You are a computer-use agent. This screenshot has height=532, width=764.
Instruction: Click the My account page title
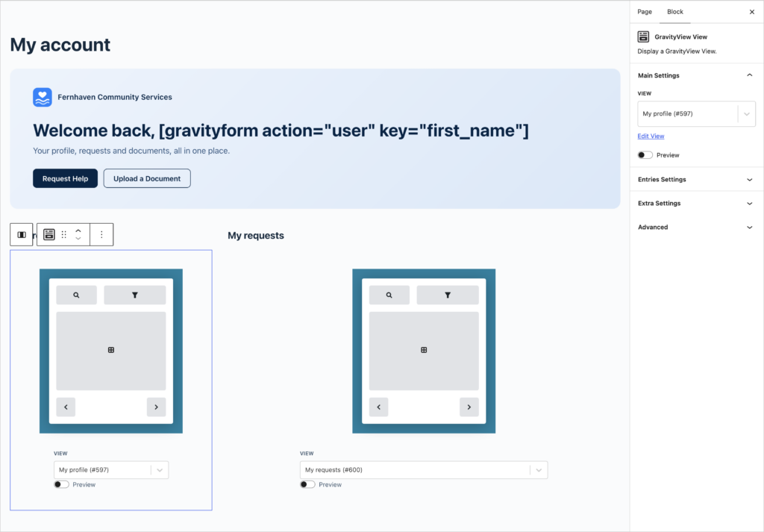tap(60, 45)
